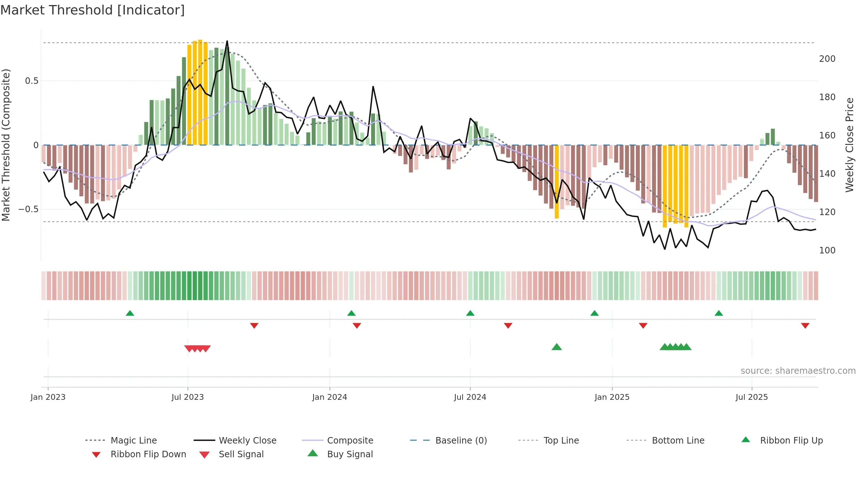Click the 200 price axis tick label
Viewport: 868px width, 488px height.
(827, 59)
